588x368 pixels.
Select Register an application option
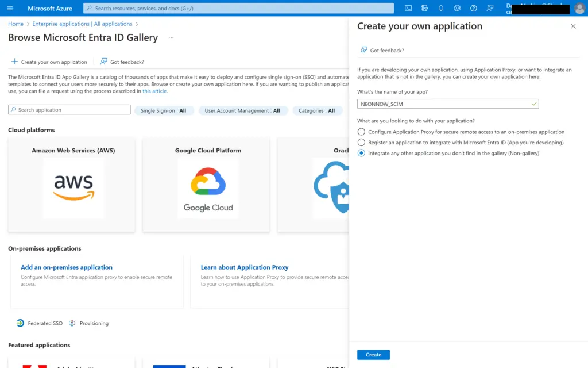[x=361, y=143]
